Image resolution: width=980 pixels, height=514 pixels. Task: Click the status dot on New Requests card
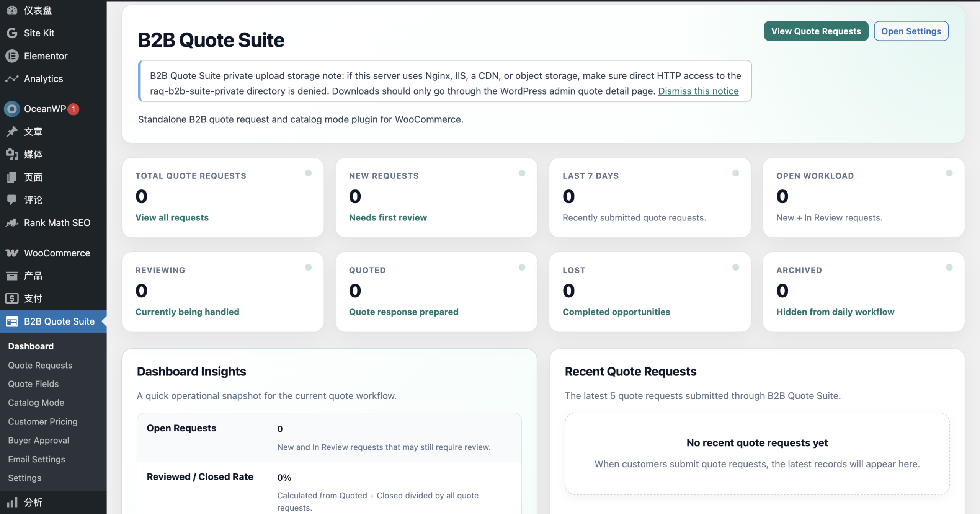522,173
